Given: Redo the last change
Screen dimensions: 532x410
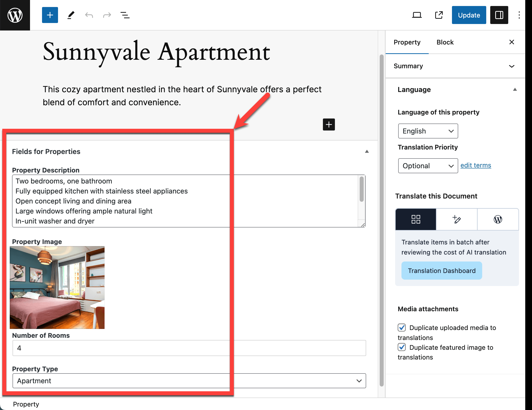Looking at the screenshot, I should pos(107,15).
